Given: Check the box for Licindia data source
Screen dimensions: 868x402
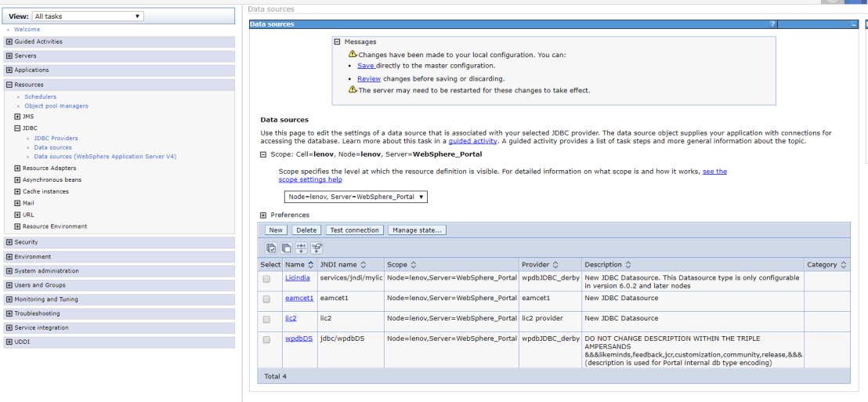Looking at the screenshot, I should pyautogui.click(x=267, y=279).
